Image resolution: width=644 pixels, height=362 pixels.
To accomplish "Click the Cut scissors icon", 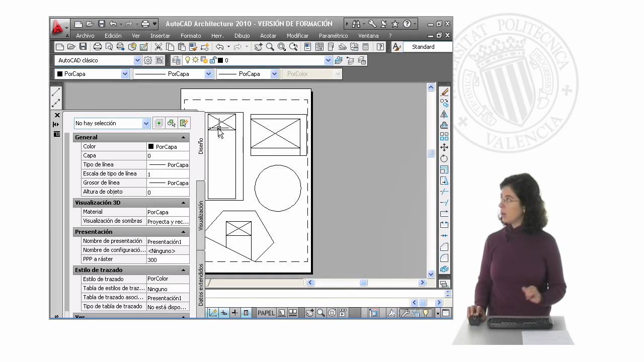I will [158, 47].
